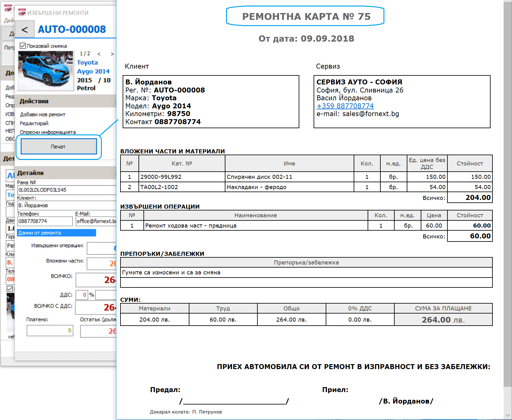Open the blue Toyota Aygo photo thumbnail
Screen dimensions: 512x420
(x=46, y=71)
